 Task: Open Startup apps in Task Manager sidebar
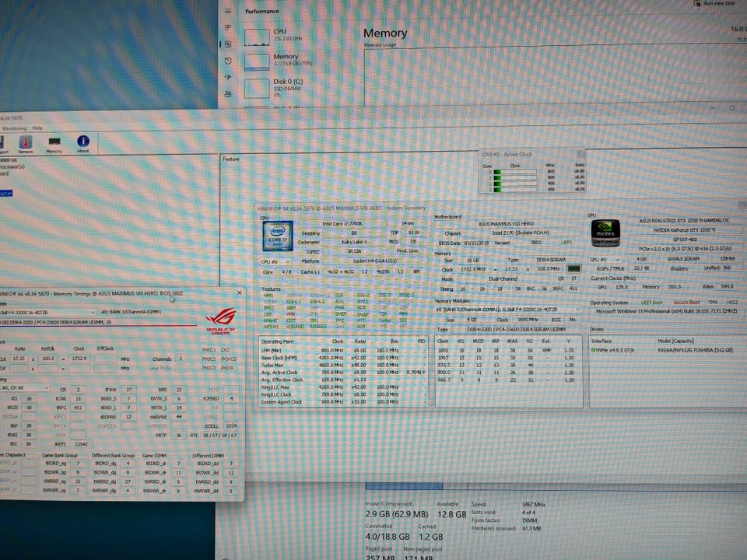tap(228, 77)
